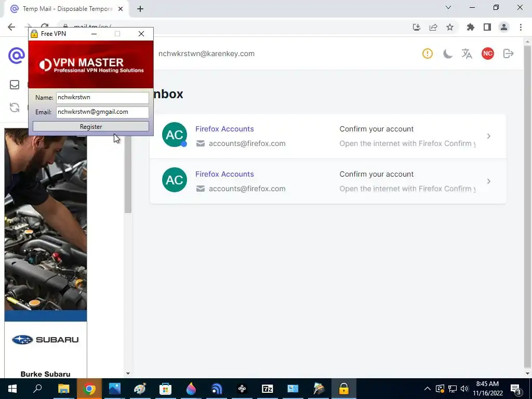Click the Chrome back arrow

tap(11, 27)
